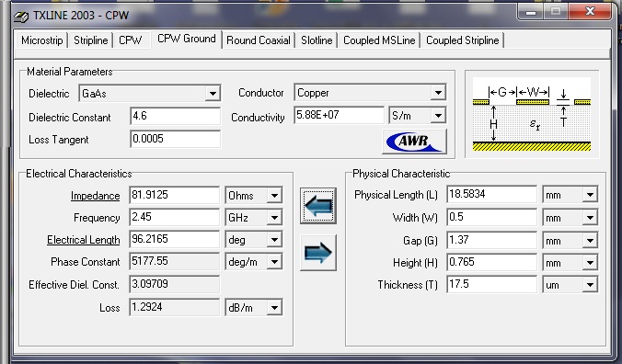Image resolution: width=622 pixels, height=364 pixels.
Task: Open the Coupled MSLine tab
Action: tap(379, 40)
